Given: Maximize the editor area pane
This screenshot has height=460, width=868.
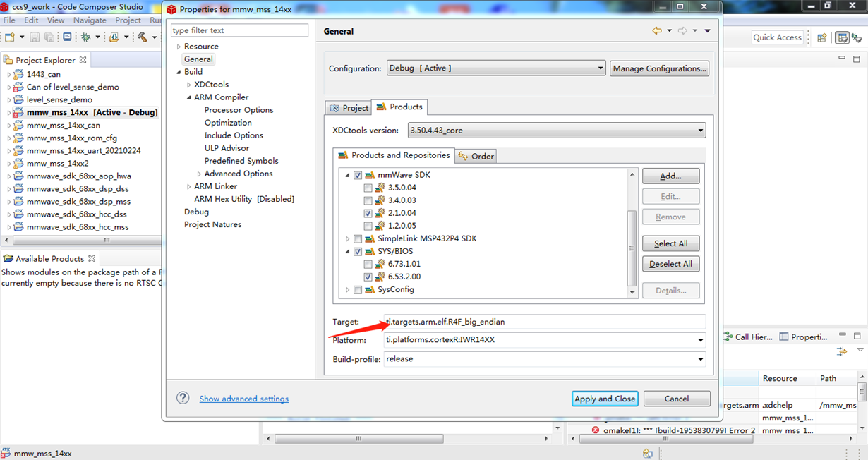Looking at the screenshot, I should coord(855,59).
